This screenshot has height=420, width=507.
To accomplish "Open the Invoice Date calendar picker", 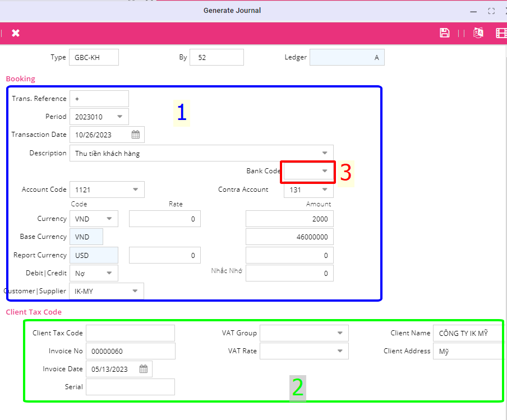I will tap(144, 369).
